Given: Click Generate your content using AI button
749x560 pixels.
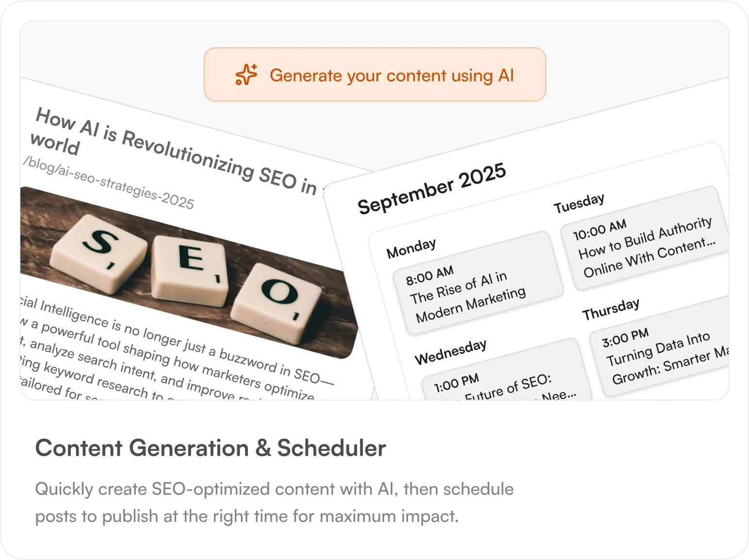Looking at the screenshot, I should (375, 75).
